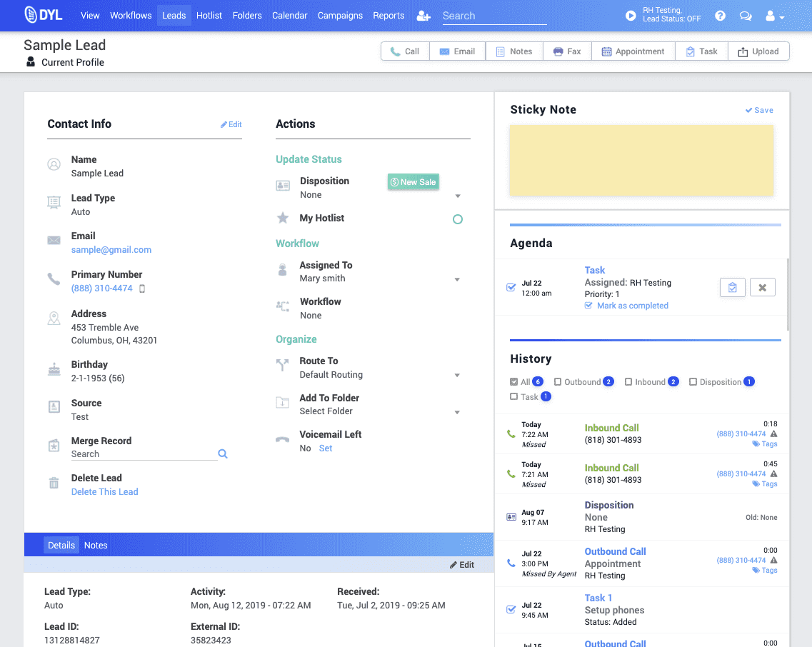The height and width of the screenshot is (647, 812).
Task: Click the DYL logo
Action: tap(43, 15)
